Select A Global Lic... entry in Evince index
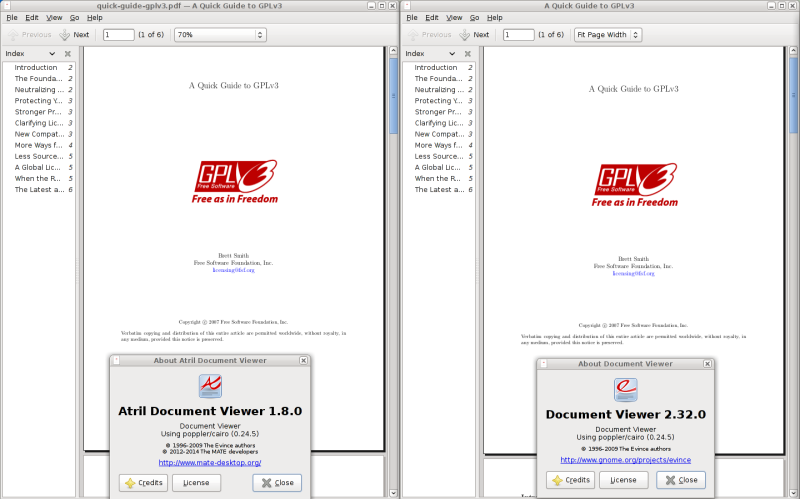Screen dimensions: 800x499 [x=439, y=167]
